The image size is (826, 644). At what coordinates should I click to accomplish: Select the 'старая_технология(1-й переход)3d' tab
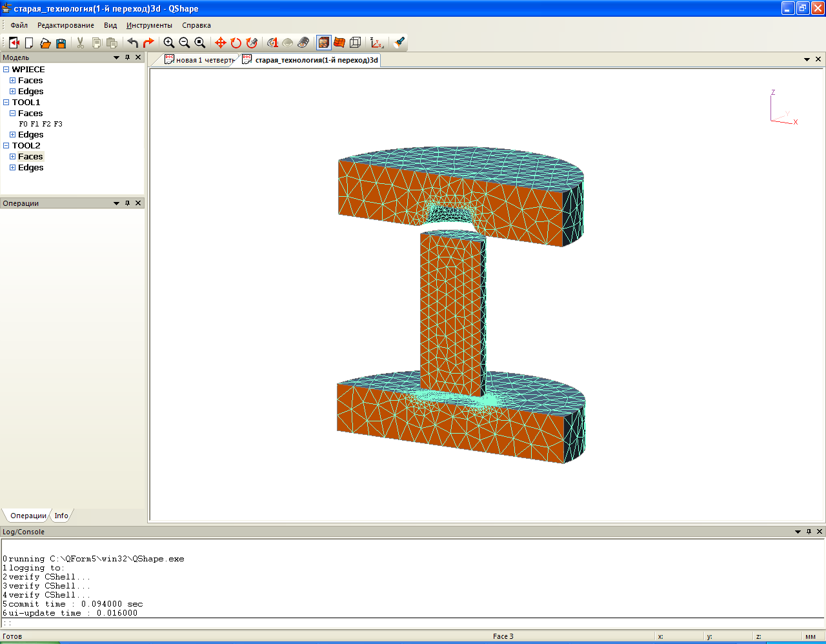pos(310,60)
